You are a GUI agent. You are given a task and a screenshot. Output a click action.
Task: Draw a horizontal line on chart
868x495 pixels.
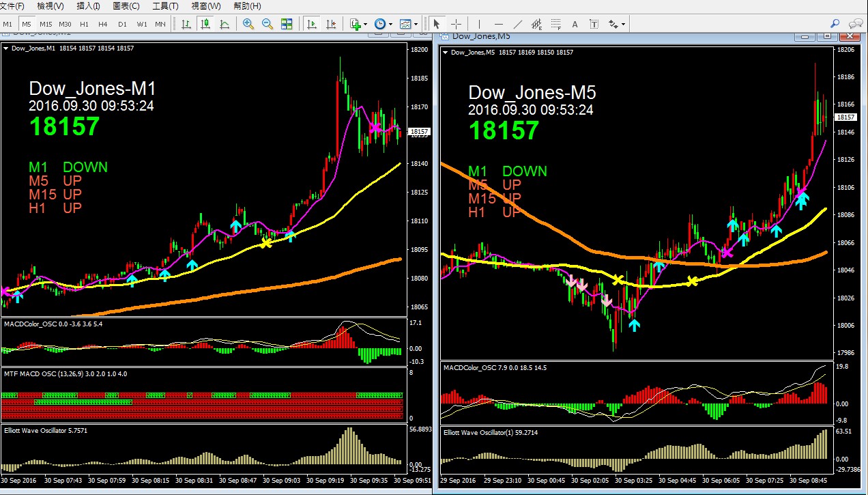pos(499,24)
